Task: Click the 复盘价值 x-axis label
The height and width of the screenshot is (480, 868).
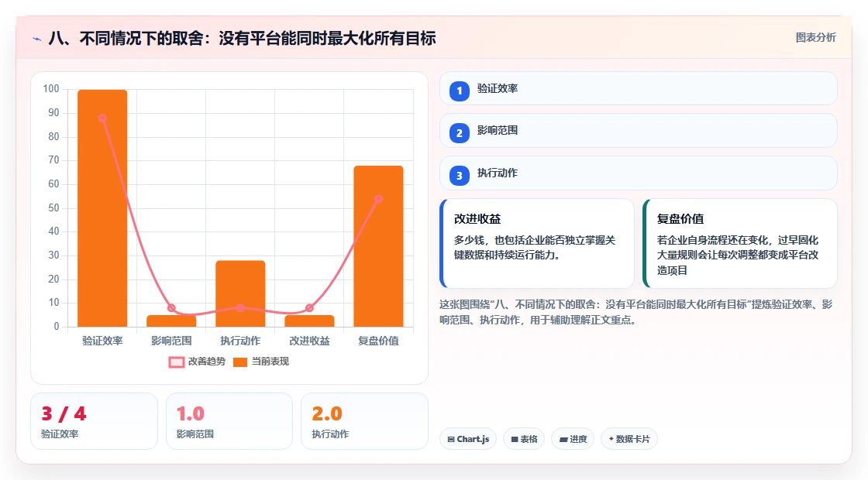Action: 379,341
